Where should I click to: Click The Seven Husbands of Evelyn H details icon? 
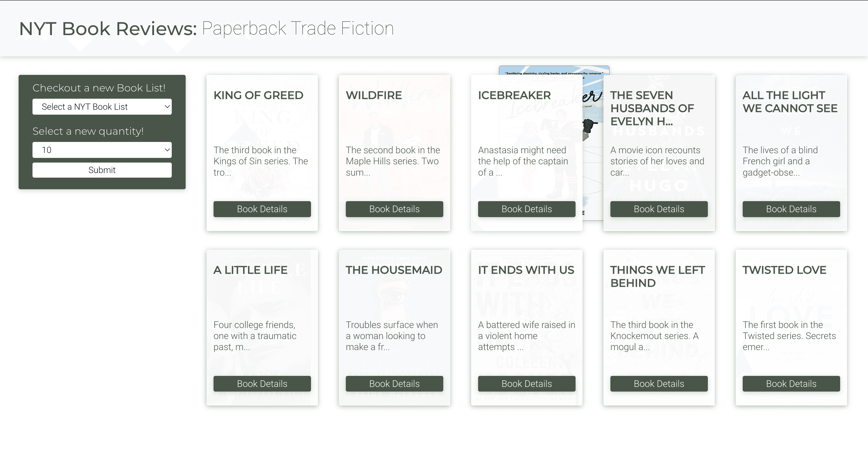pyautogui.click(x=659, y=208)
